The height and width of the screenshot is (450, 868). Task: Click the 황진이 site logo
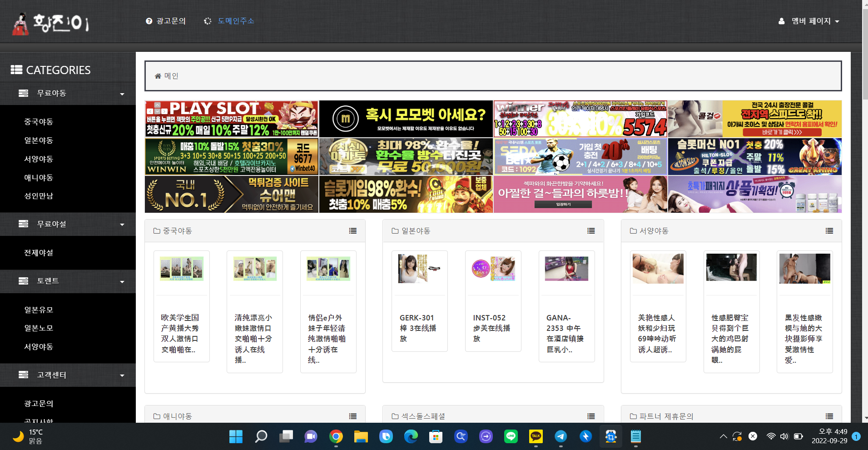(x=50, y=23)
